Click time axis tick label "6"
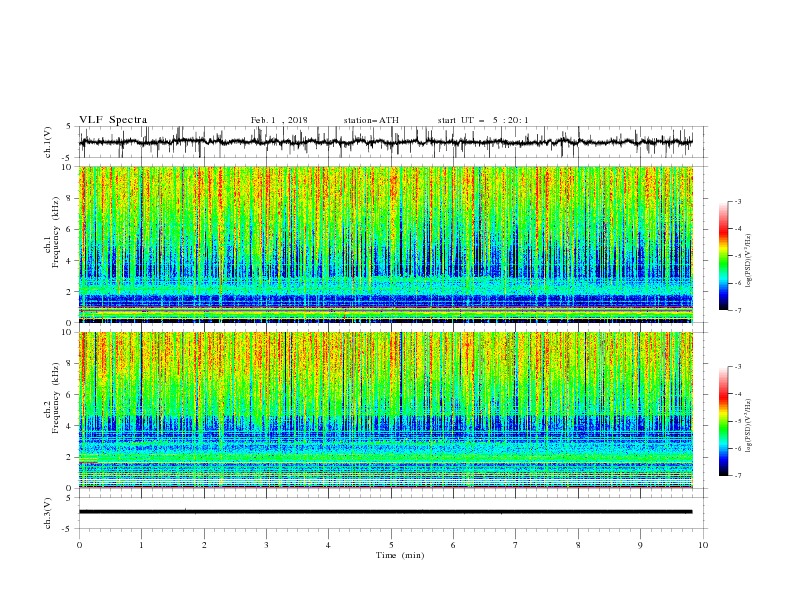 453,545
